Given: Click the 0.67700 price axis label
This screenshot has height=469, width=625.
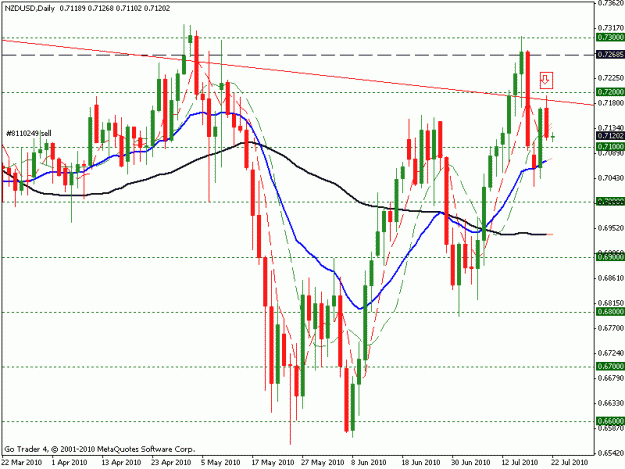Looking at the screenshot, I should pos(611,328).
